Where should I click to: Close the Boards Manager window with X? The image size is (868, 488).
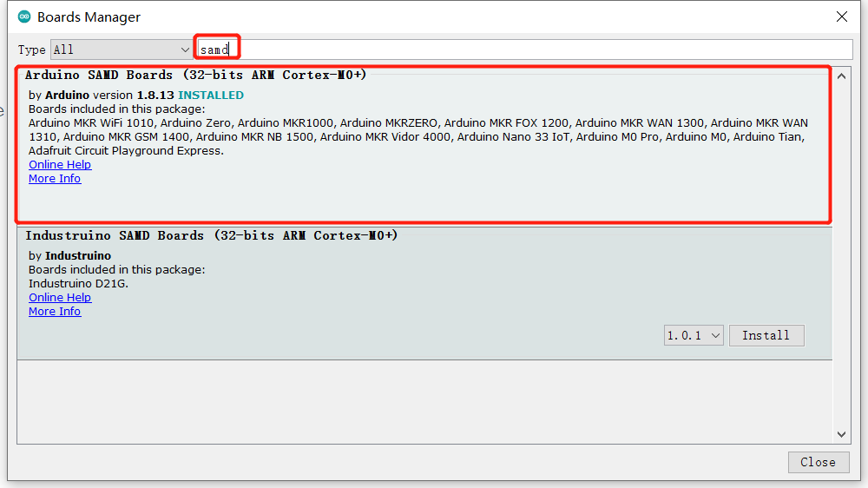pos(841,16)
